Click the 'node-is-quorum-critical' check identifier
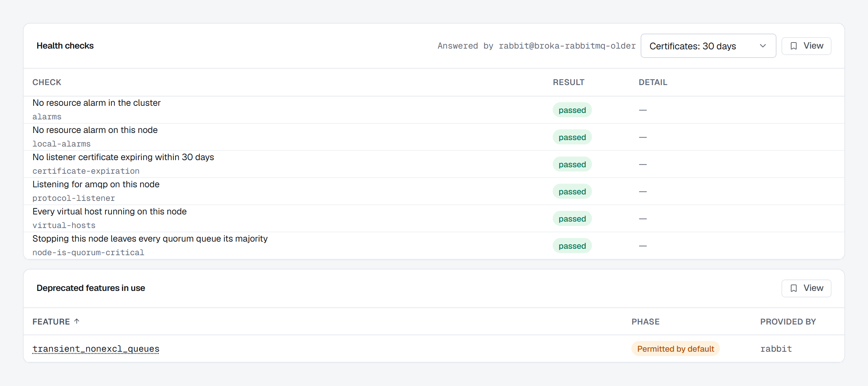Screen dimensions: 868x386 click(88, 253)
